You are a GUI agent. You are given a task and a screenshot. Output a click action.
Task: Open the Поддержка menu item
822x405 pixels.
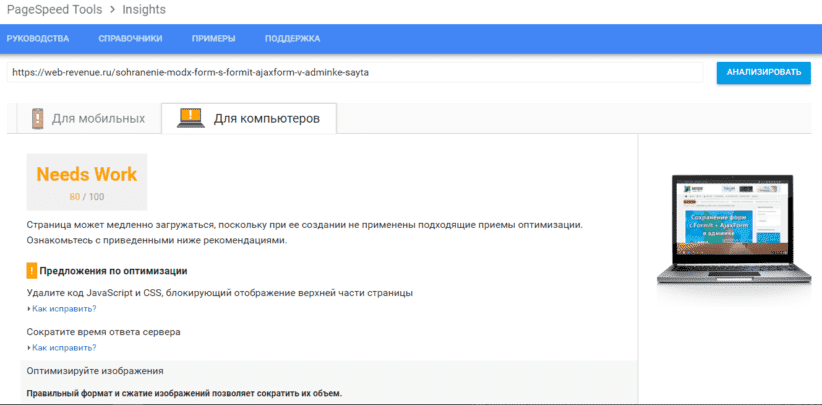(x=293, y=39)
